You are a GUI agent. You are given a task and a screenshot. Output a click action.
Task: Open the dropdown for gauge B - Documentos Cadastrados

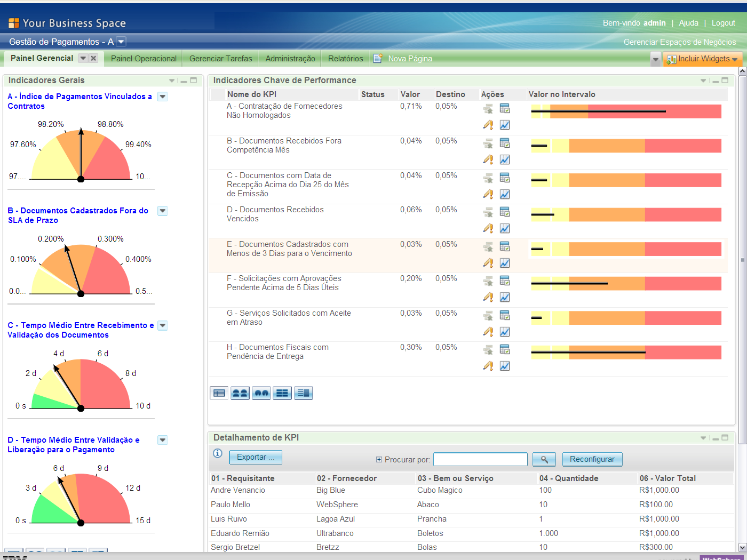coord(163,211)
